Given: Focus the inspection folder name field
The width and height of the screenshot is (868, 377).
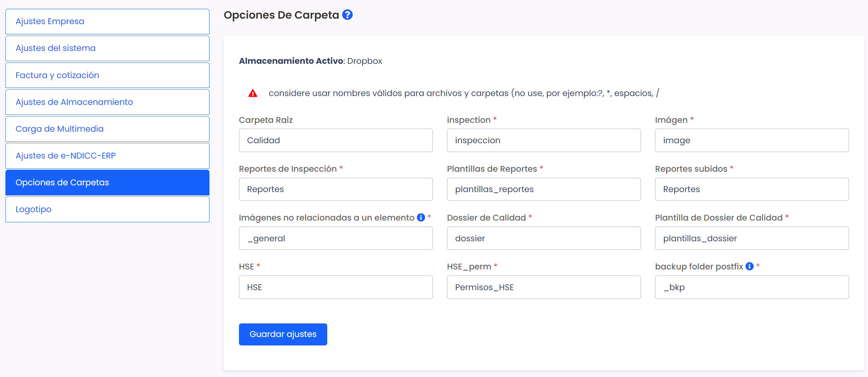Looking at the screenshot, I should coord(543,140).
